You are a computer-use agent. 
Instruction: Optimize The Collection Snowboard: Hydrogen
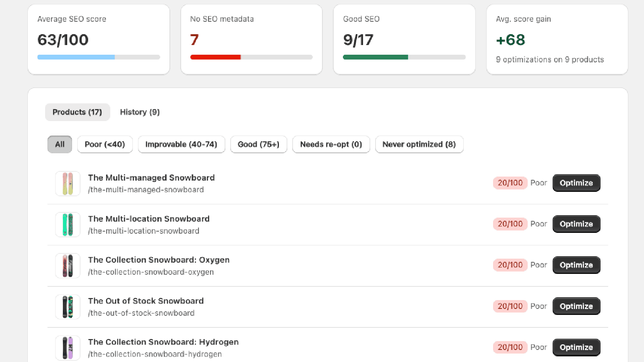(576, 347)
